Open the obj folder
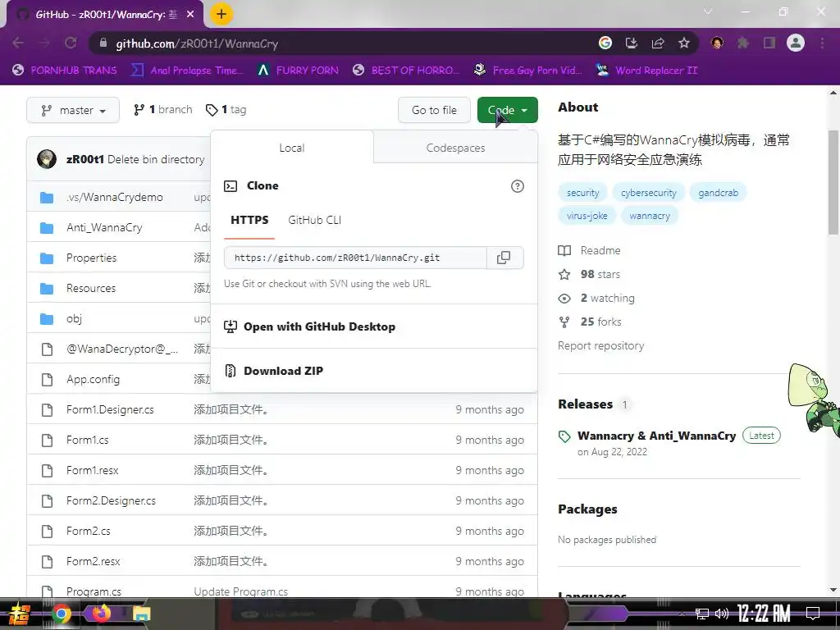The image size is (840, 630). (x=74, y=319)
